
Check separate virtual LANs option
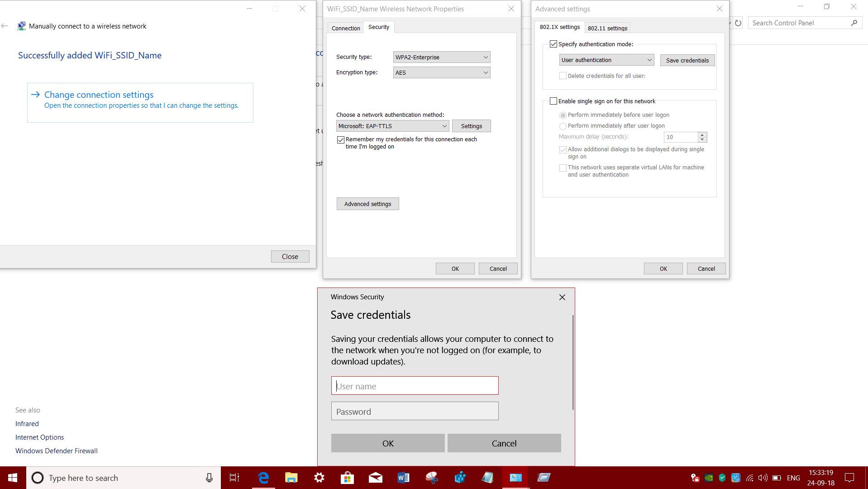click(563, 168)
